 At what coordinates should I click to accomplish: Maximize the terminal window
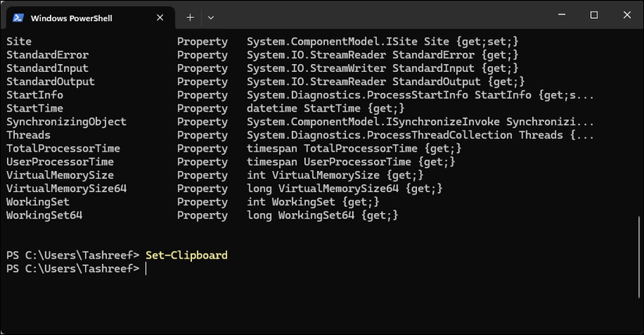tap(593, 16)
